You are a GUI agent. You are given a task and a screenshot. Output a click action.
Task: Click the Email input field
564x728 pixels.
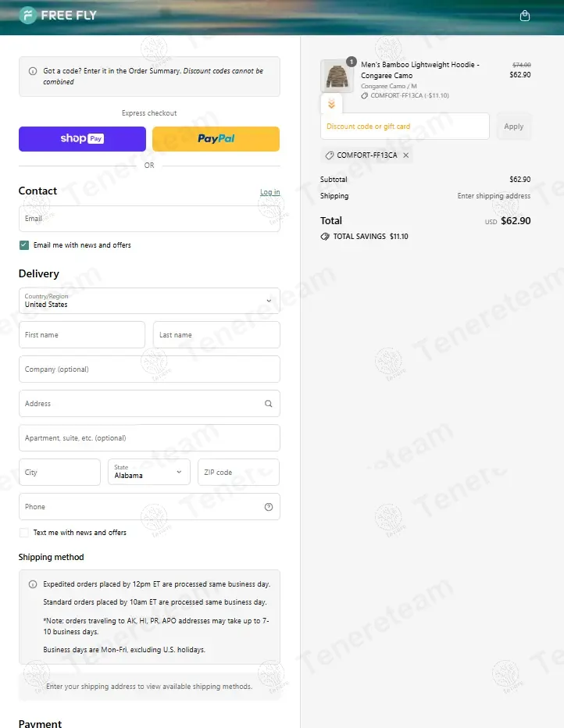pyautogui.click(x=149, y=219)
